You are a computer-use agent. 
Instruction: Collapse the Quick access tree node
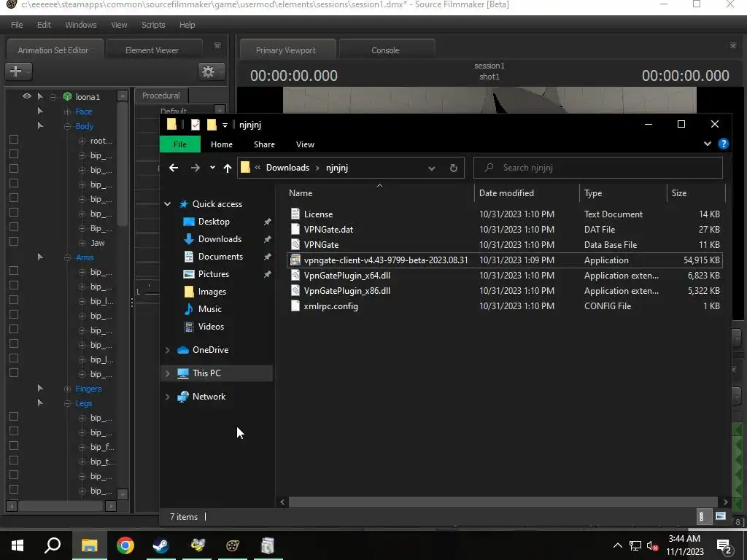(x=168, y=204)
